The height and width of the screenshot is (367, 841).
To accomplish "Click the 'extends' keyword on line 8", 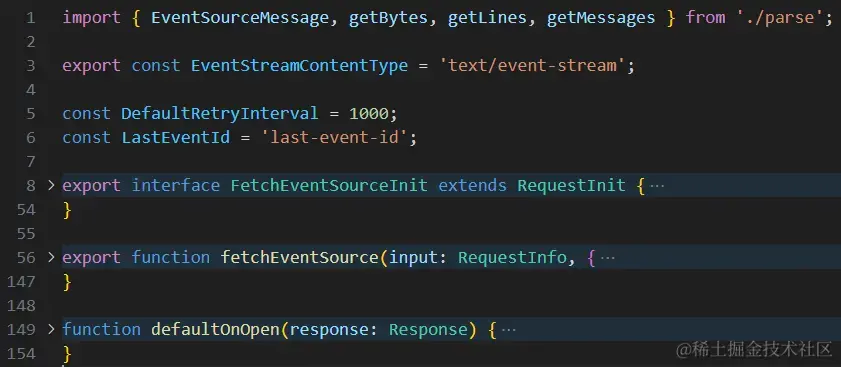I will 473,186.
